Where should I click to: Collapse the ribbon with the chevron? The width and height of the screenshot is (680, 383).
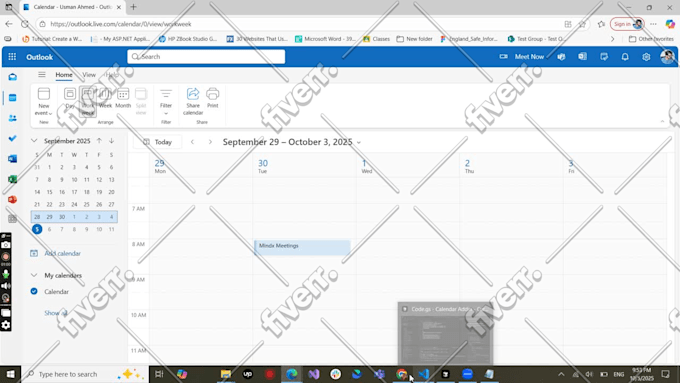[x=662, y=121]
